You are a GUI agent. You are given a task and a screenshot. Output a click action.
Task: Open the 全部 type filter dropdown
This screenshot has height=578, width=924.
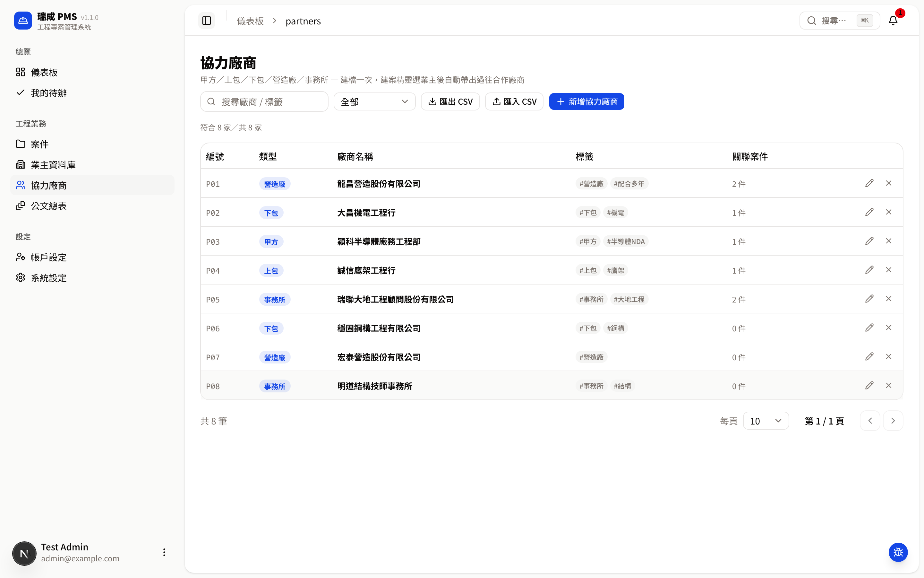374,102
